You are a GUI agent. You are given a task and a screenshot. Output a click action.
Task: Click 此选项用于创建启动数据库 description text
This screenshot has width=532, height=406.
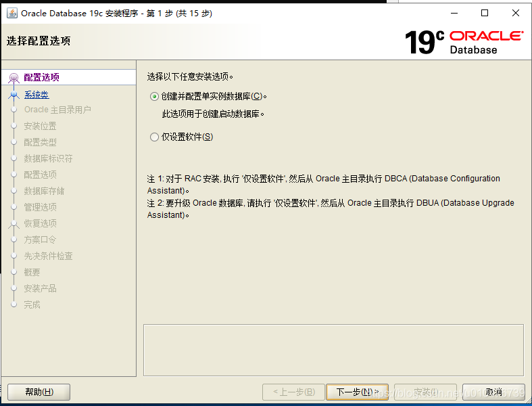(x=213, y=114)
